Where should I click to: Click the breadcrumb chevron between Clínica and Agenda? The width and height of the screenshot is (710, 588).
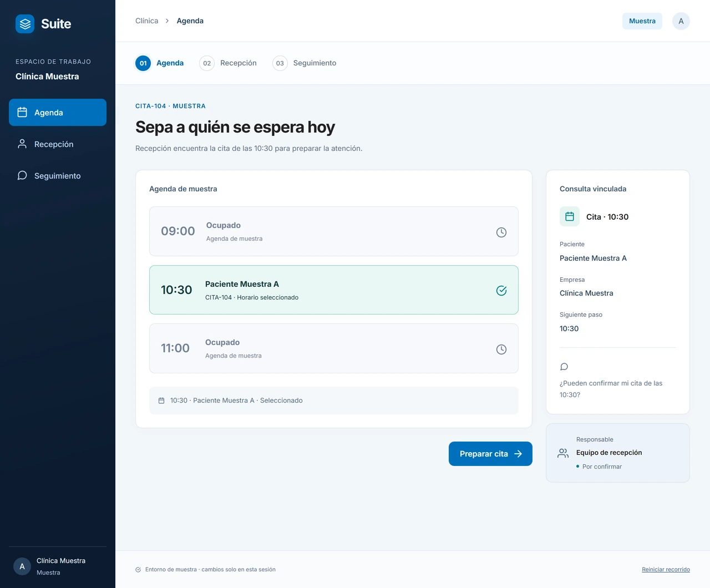[x=167, y=21]
